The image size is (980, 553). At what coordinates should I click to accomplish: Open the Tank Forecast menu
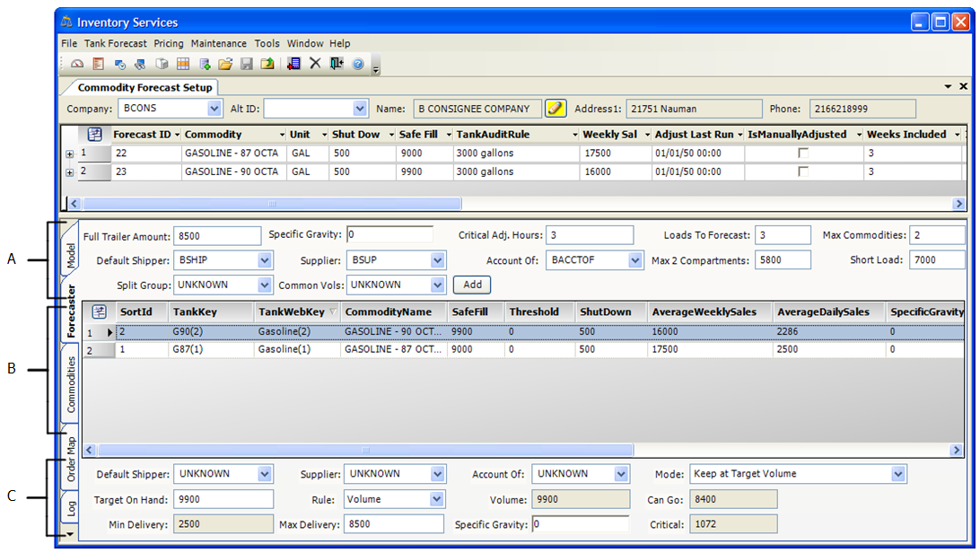[x=116, y=43]
